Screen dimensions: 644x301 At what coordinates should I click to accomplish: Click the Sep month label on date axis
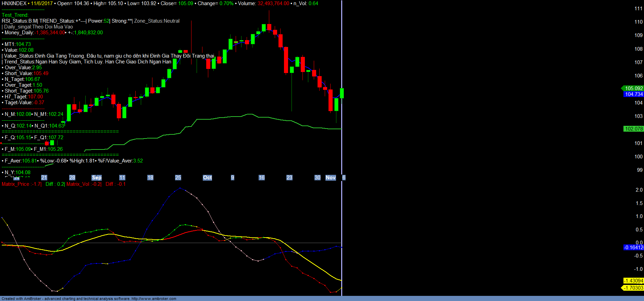pos(97,178)
